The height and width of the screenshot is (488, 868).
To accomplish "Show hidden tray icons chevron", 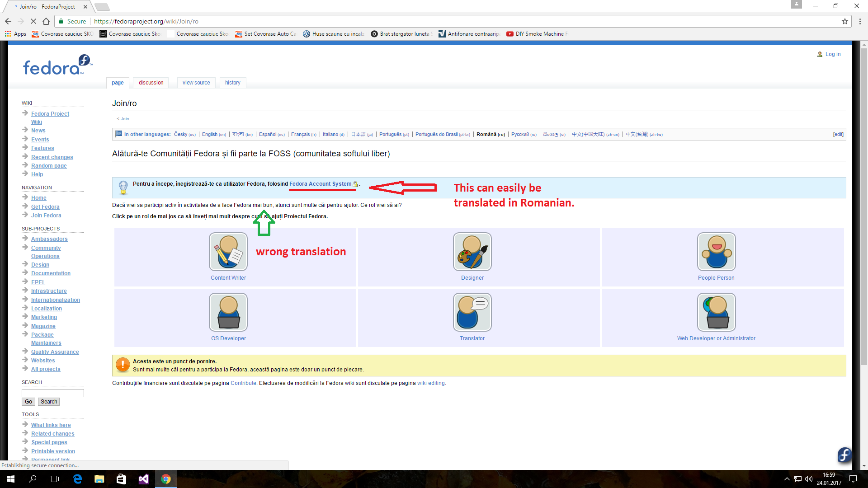I will pyautogui.click(x=787, y=479).
